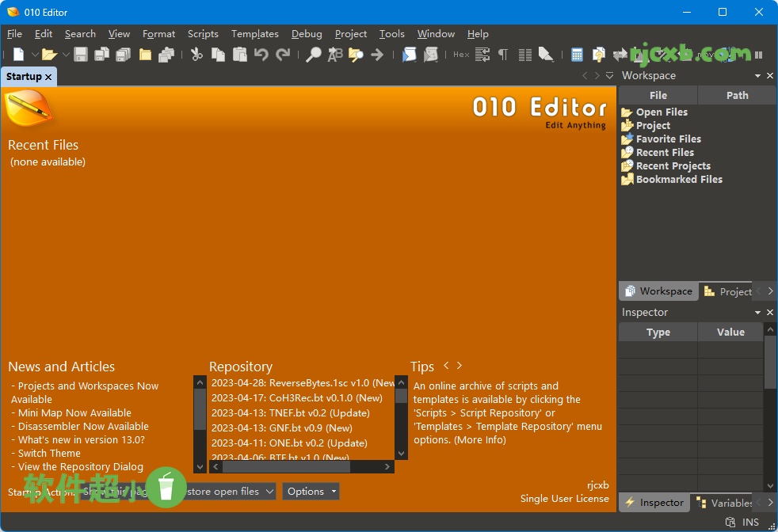Screen dimensions: 778x532
Task: Open the Switch Theme article
Action: (x=49, y=453)
